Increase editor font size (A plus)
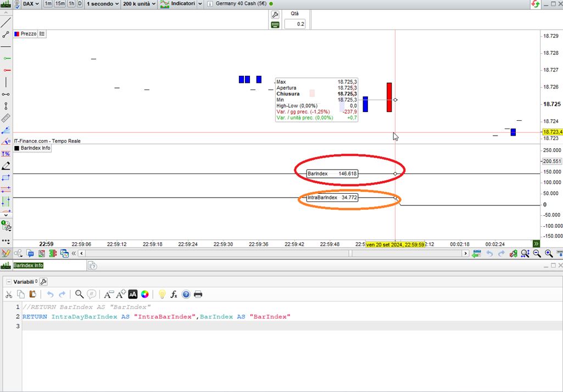Viewport: 563px width, 392px height. 121,294
